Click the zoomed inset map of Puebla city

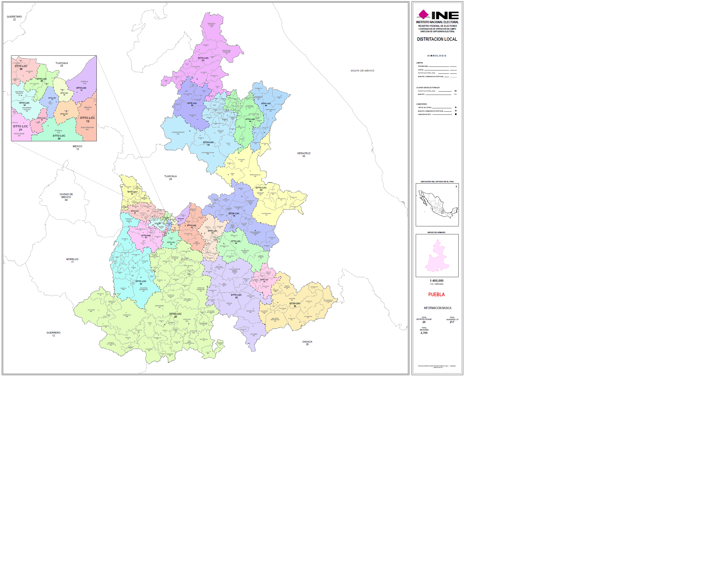[x=54, y=98]
